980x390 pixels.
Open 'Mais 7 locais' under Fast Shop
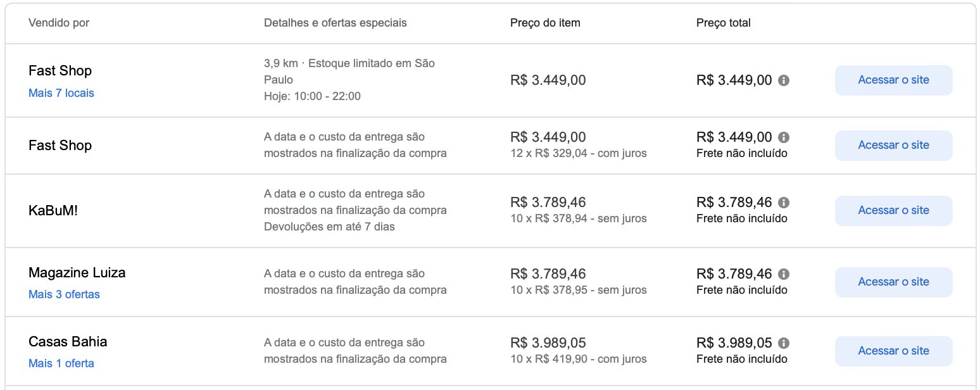coord(61,93)
